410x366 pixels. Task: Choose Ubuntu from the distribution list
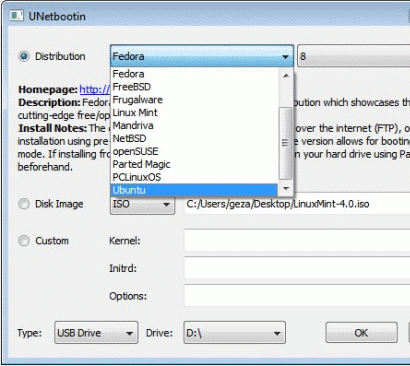coord(194,190)
